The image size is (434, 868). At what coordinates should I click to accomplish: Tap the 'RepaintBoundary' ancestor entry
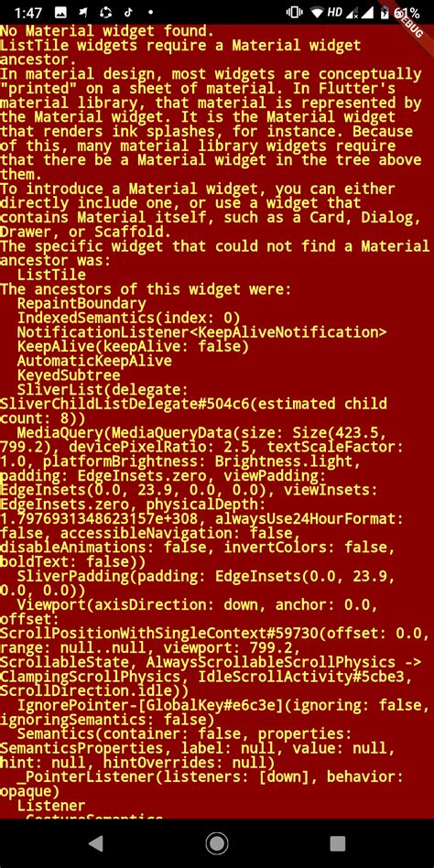pos(81,303)
